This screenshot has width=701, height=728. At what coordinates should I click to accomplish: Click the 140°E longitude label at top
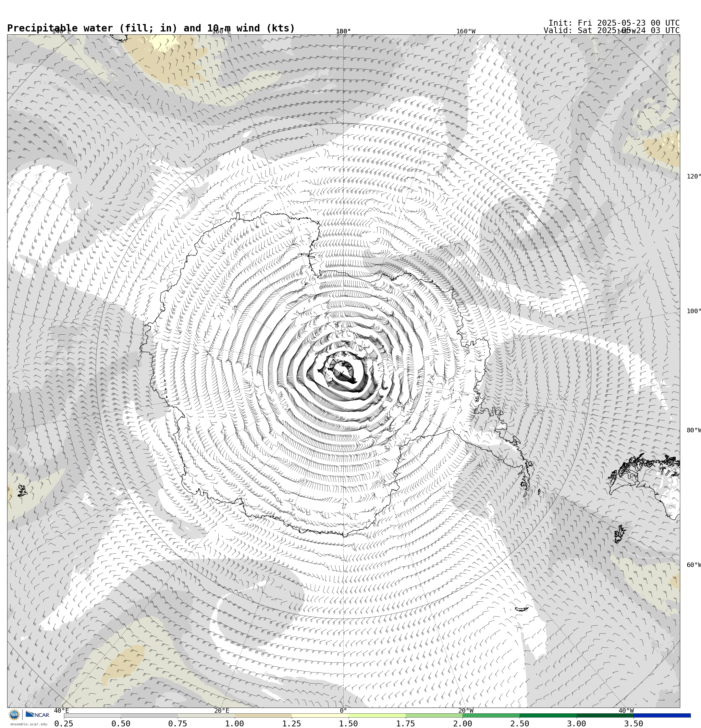(x=61, y=31)
